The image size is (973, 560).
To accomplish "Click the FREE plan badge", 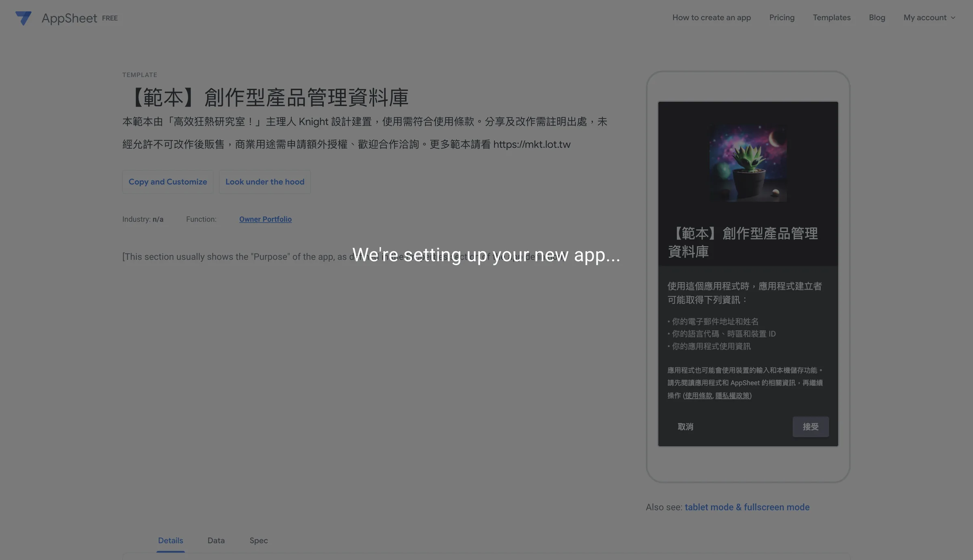I will [x=110, y=18].
